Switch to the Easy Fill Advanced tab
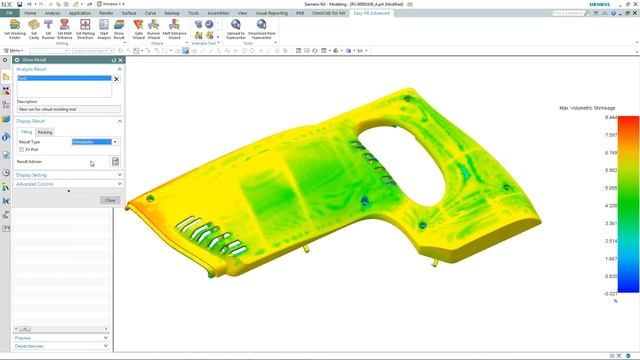The width and height of the screenshot is (640, 360). (371, 13)
